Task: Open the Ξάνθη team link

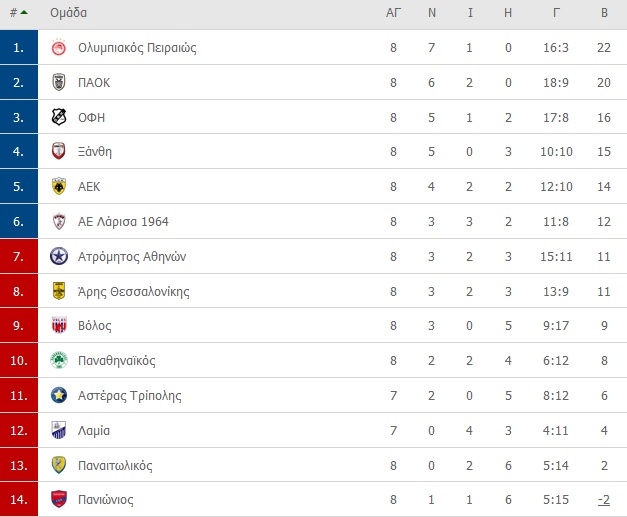Action: (95, 152)
